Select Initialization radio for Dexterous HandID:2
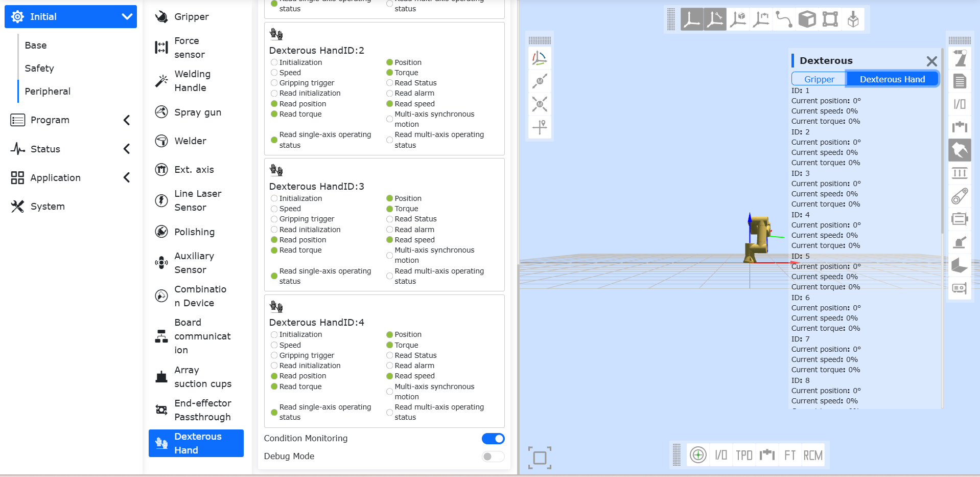Image resolution: width=980 pixels, height=477 pixels. tap(274, 62)
